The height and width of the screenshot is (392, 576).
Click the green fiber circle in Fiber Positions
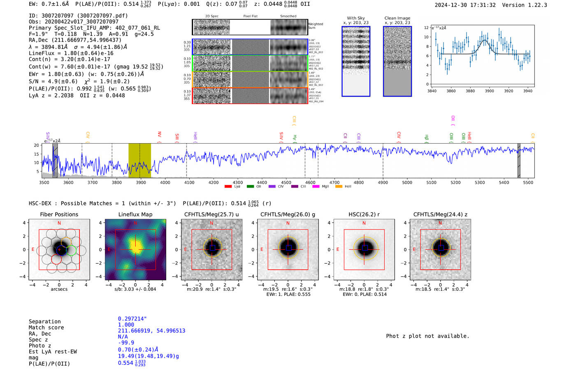click(x=71, y=250)
